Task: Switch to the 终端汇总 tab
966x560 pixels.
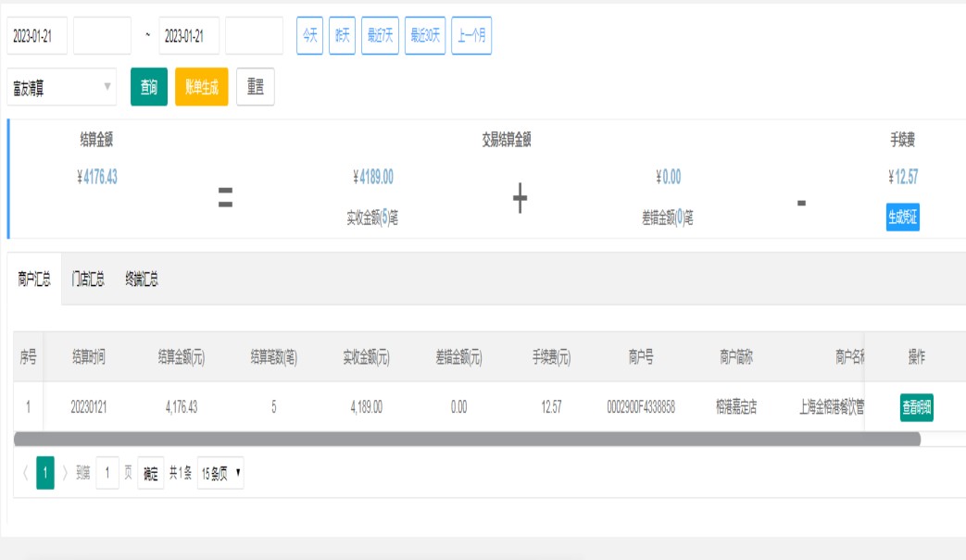Action: pyautogui.click(x=142, y=280)
